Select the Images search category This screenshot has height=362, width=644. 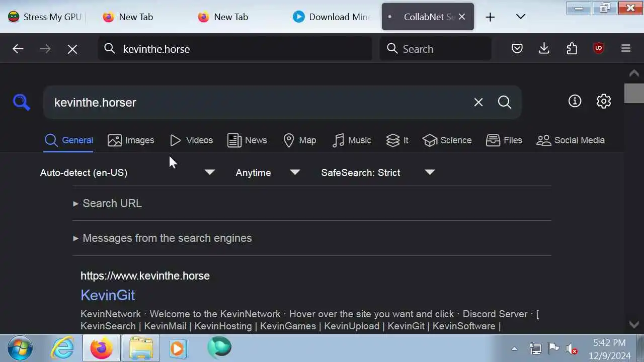tap(131, 140)
